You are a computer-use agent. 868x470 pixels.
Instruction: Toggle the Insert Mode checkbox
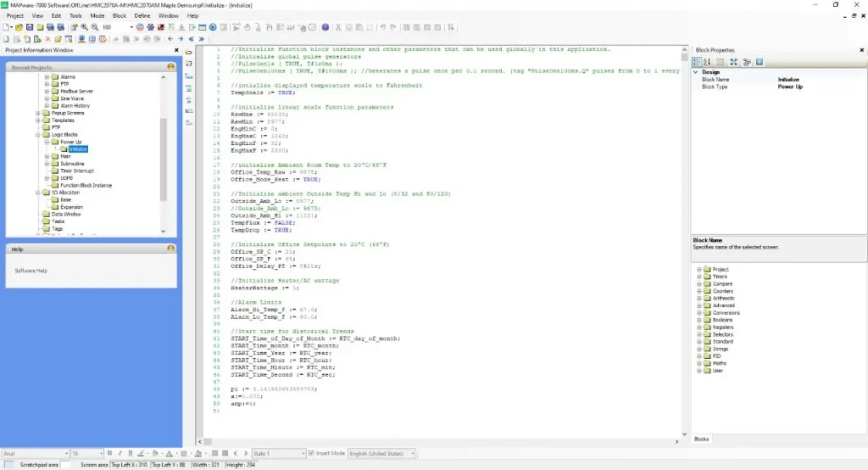point(311,453)
